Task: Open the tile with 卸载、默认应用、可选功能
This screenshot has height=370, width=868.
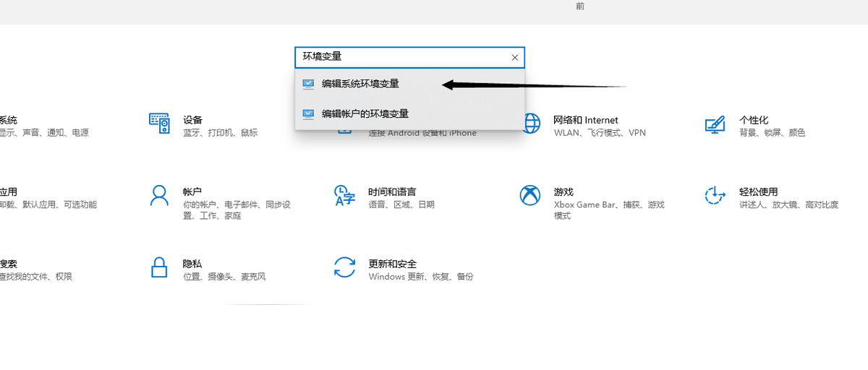Action: (48, 198)
